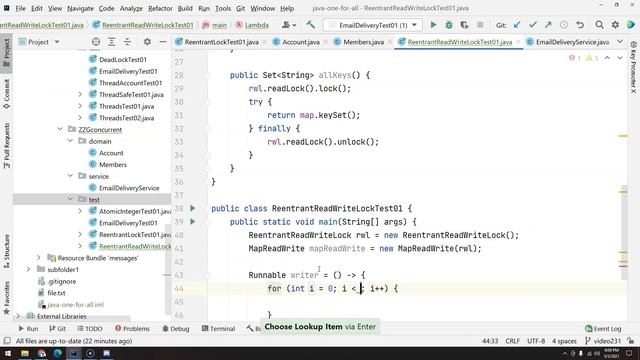Expand ThreadSafeTest01.java node

(80, 94)
